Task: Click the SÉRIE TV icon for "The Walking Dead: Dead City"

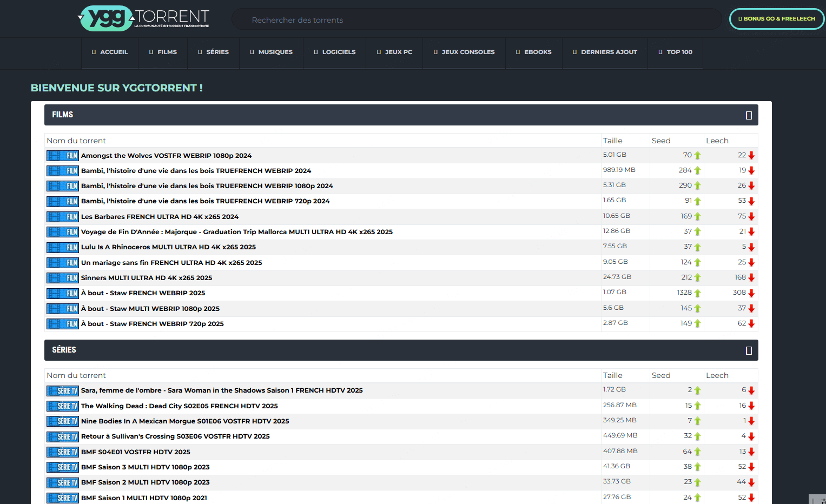Action: pos(62,406)
